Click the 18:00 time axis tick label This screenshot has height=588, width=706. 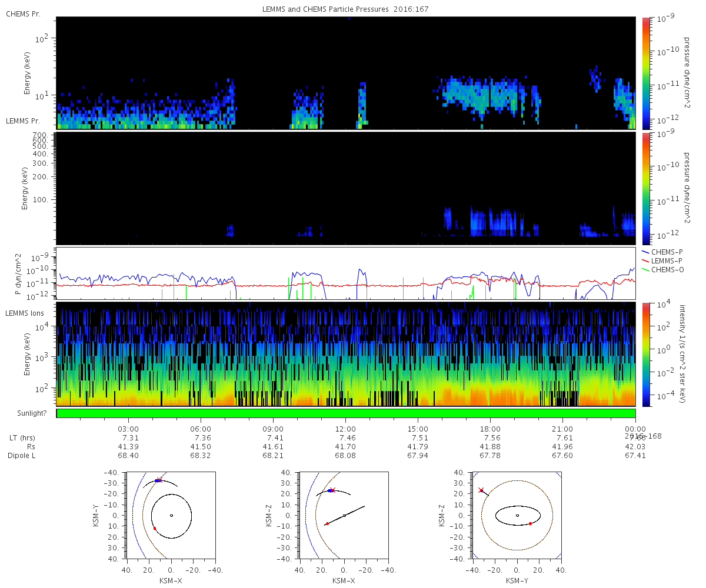point(491,429)
